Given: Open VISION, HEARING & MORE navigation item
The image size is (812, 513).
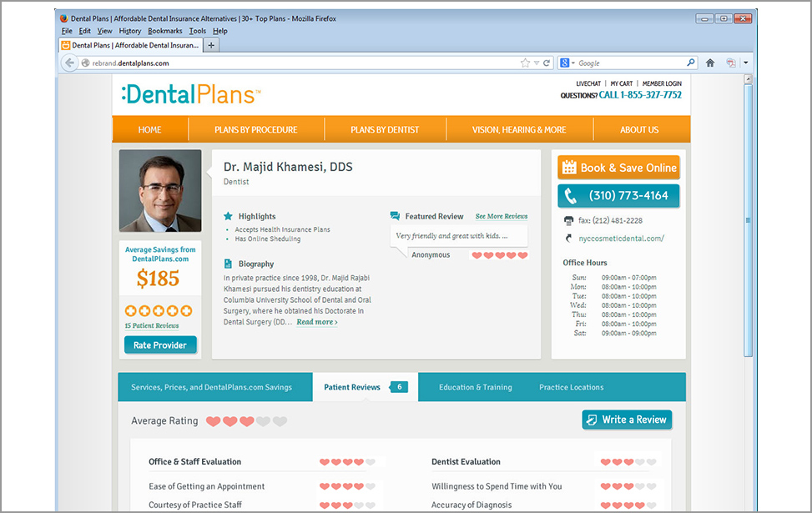Looking at the screenshot, I should click(x=519, y=129).
